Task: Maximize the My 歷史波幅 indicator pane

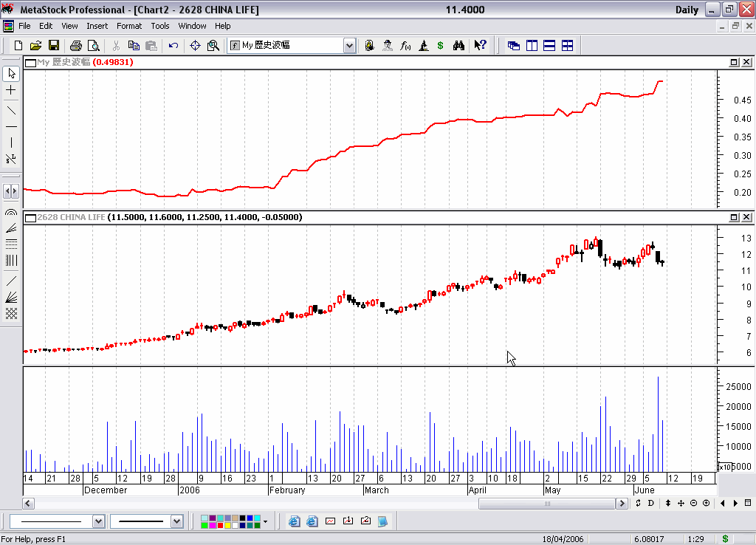Action: coord(734,62)
